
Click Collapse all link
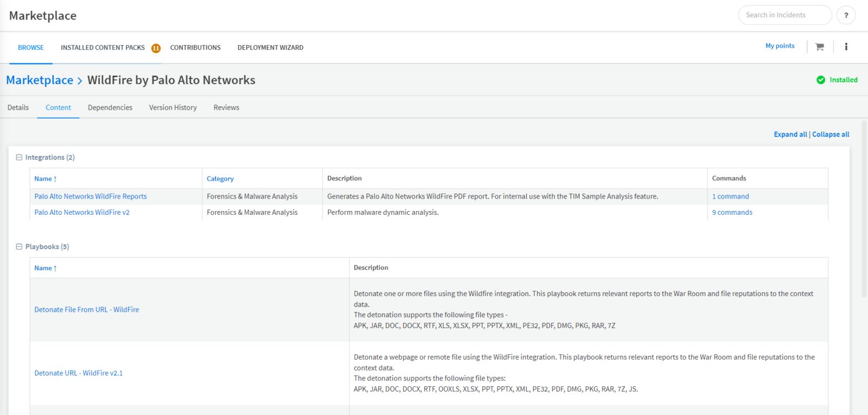(831, 135)
